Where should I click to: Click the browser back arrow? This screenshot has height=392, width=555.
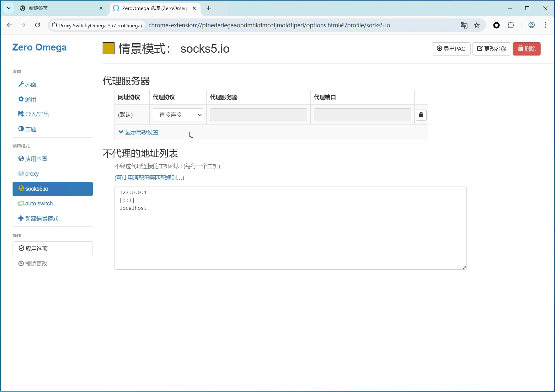[x=9, y=25]
